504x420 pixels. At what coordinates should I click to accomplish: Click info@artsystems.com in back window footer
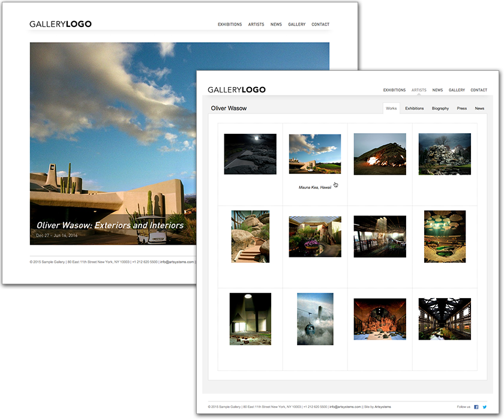(x=177, y=262)
